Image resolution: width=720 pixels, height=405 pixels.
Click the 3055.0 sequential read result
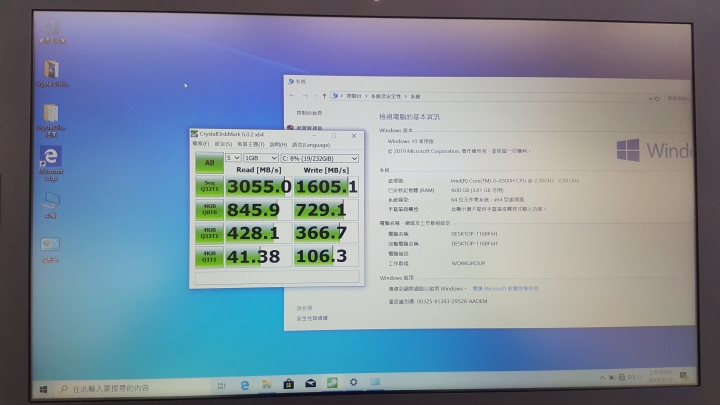click(x=259, y=186)
